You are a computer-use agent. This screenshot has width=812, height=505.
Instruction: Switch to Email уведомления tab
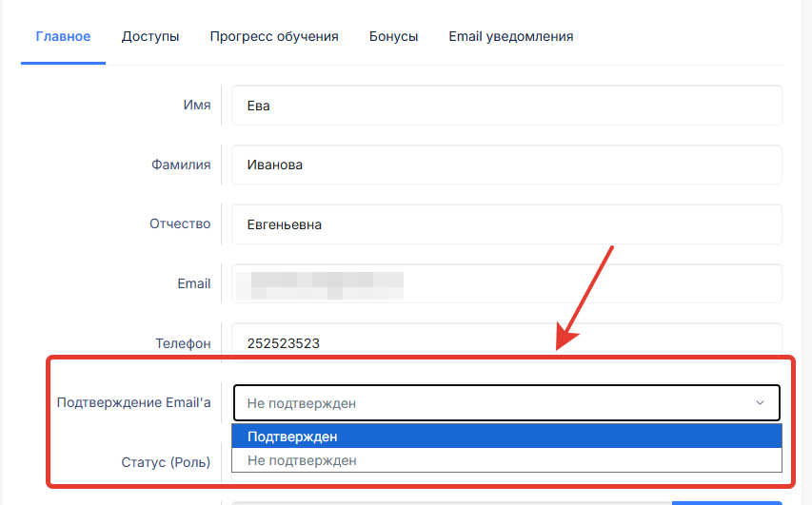(x=510, y=37)
